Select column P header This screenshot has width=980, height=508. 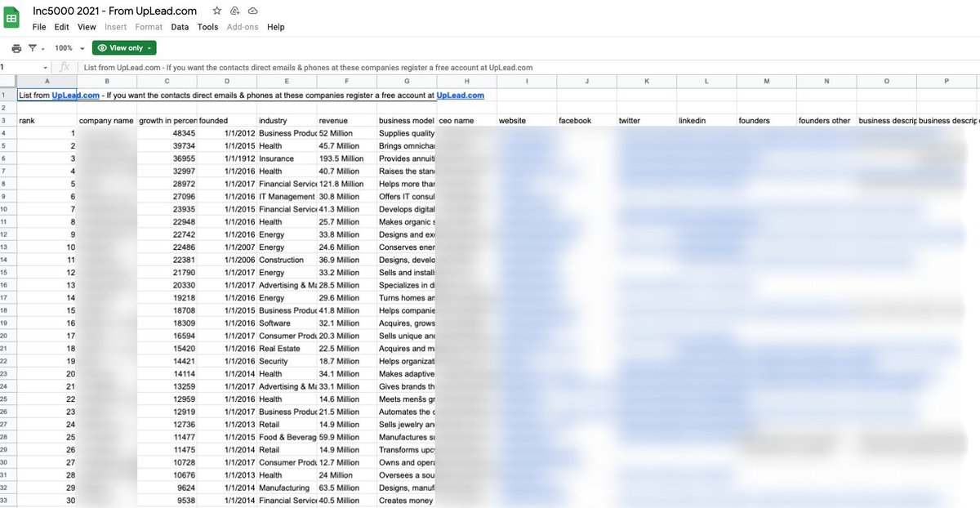[947, 82]
